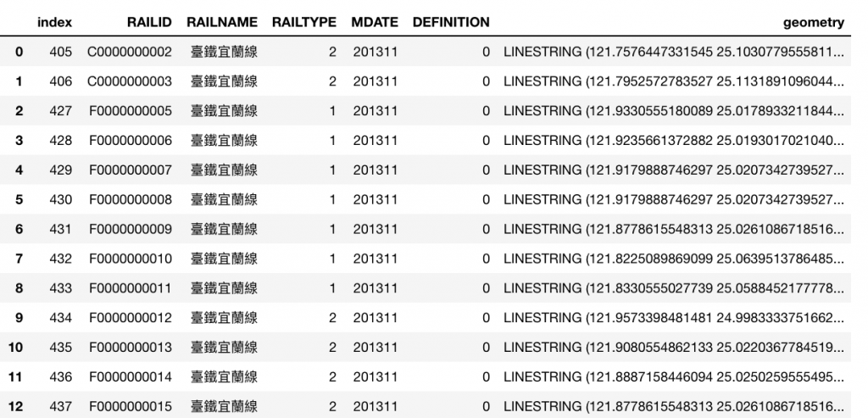Select the geometry starting with 121.7576447331545

point(674,52)
